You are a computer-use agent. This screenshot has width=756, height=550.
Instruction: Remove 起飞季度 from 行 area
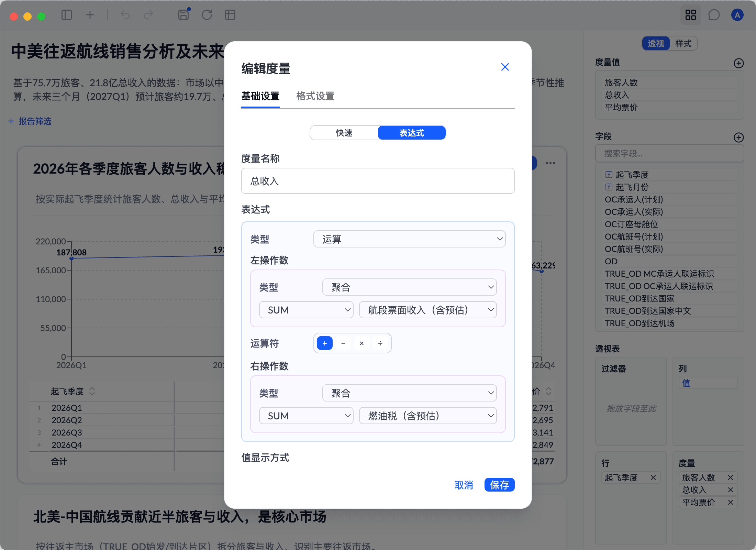click(x=653, y=477)
